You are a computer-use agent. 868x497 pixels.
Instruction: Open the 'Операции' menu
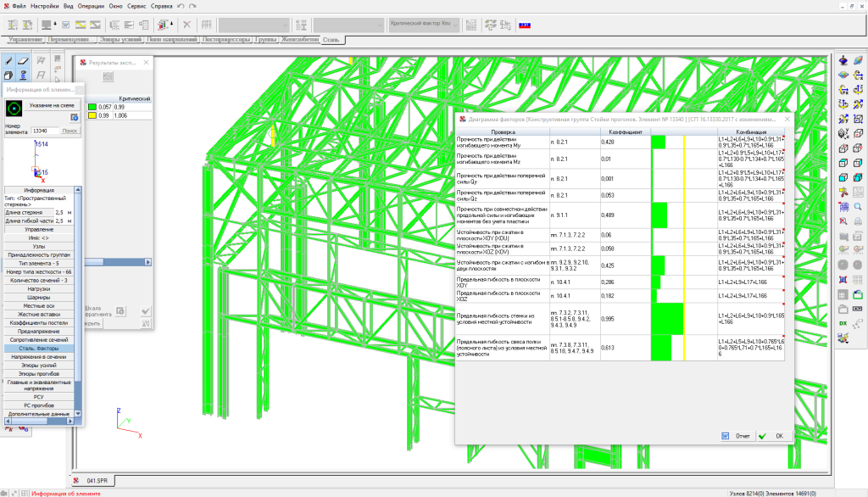click(91, 6)
